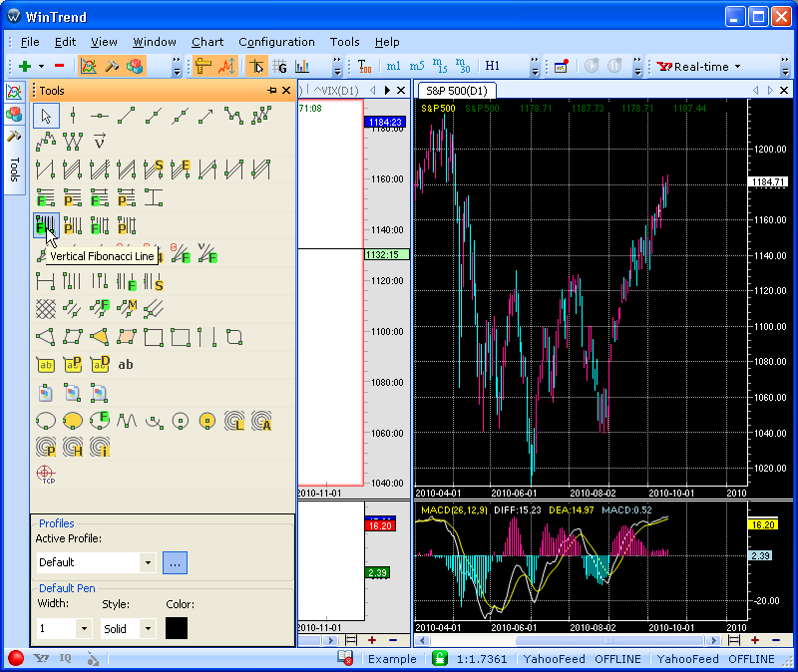Select the text label tool marked P
Screen dimensions: 798x672
pyautogui.click(x=73, y=365)
